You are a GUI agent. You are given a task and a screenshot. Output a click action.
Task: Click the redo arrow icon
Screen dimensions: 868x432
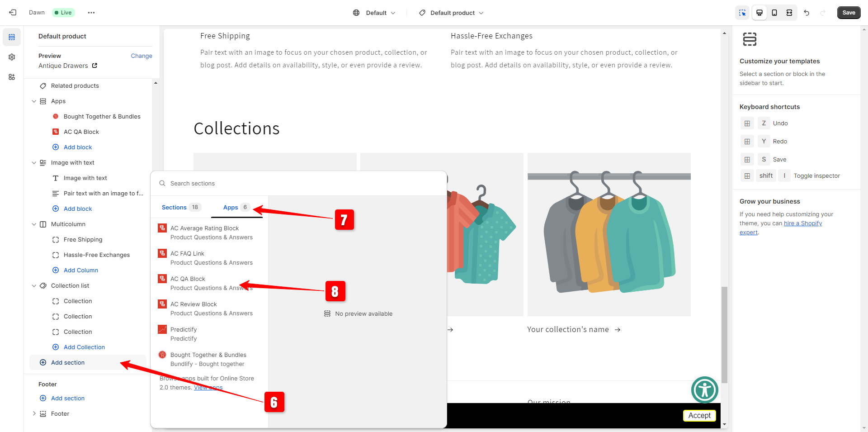click(823, 13)
